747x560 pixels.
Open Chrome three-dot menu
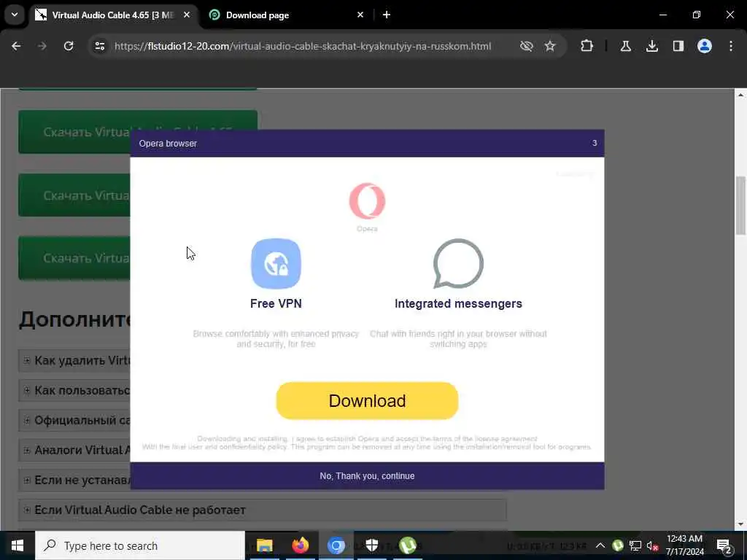731,46
